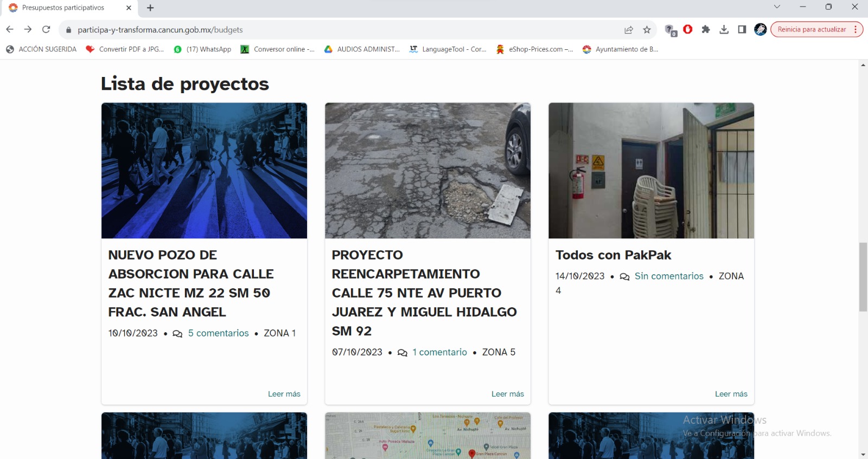Screen dimensions: 868x459
Task: Open the WhatsApp bookmark
Action: 202,49
